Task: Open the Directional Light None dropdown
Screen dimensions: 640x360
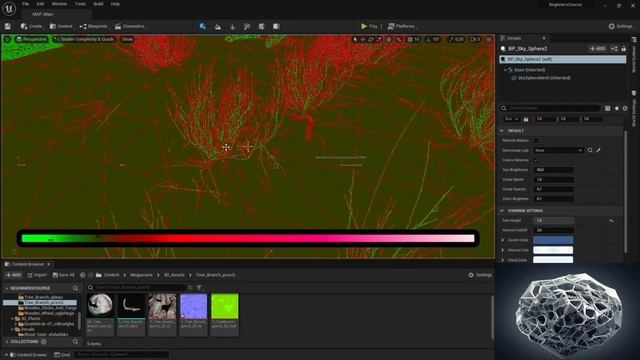Action: click(x=558, y=150)
